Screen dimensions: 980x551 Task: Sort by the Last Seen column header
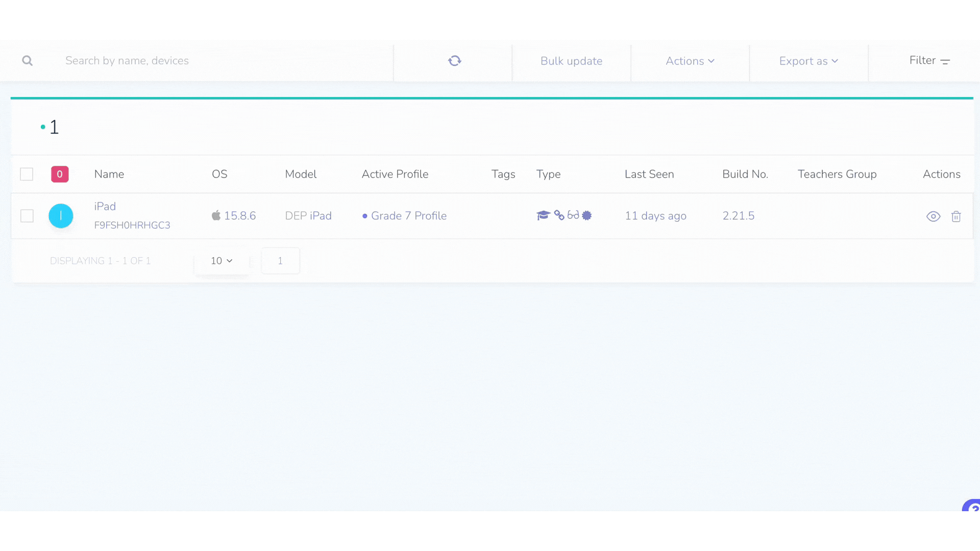649,174
